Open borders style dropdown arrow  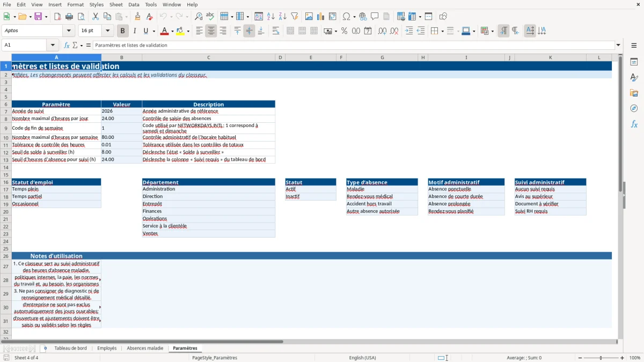[x=442, y=31]
